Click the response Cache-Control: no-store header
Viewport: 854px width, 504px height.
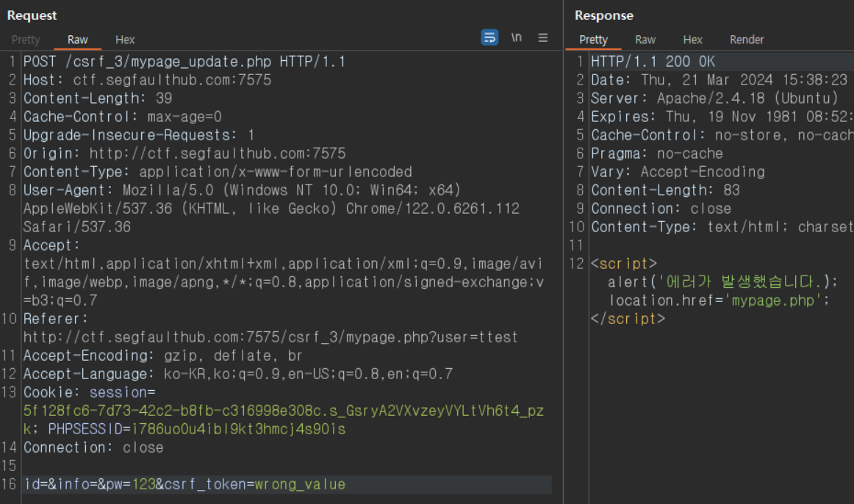(x=722, y=135)
